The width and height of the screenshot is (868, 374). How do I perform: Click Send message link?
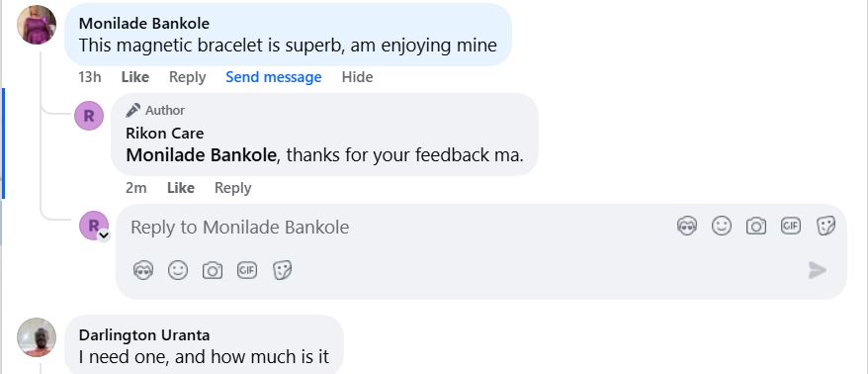click(274, 77)
